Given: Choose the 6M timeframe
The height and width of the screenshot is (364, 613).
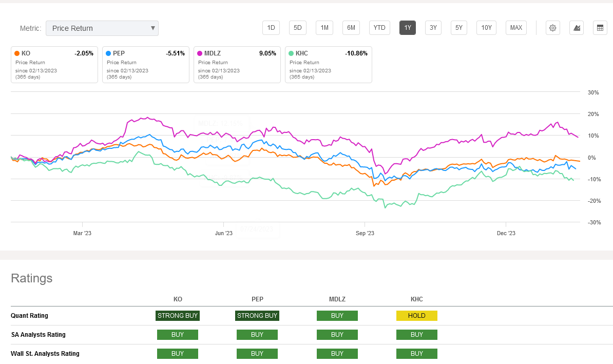Looking at the screenshot, I should click(351, 28).
